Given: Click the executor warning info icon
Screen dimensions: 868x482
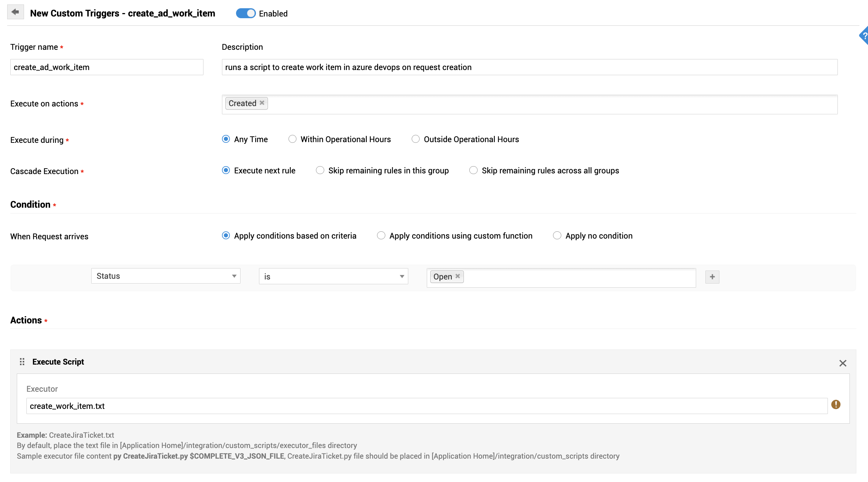Looking at the screenshot, I should [x=836, y=405].
